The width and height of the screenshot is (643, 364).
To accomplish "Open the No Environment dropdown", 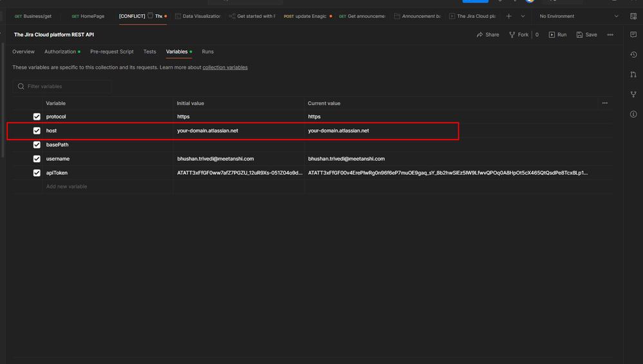I will pos(579,16).
